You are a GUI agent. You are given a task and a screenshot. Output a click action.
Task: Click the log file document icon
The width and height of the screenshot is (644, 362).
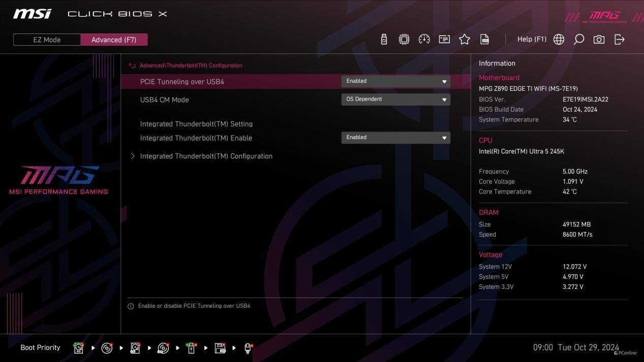485,40
